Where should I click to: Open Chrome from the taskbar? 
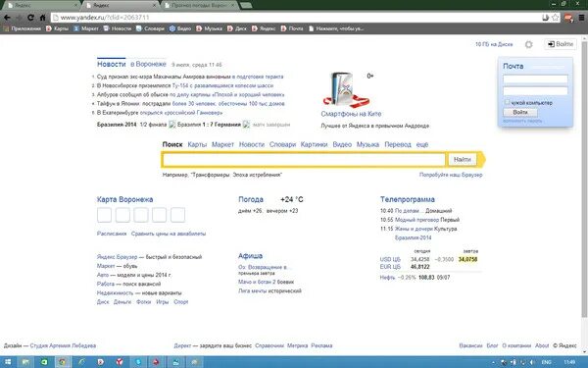click(x=63, y=362)
